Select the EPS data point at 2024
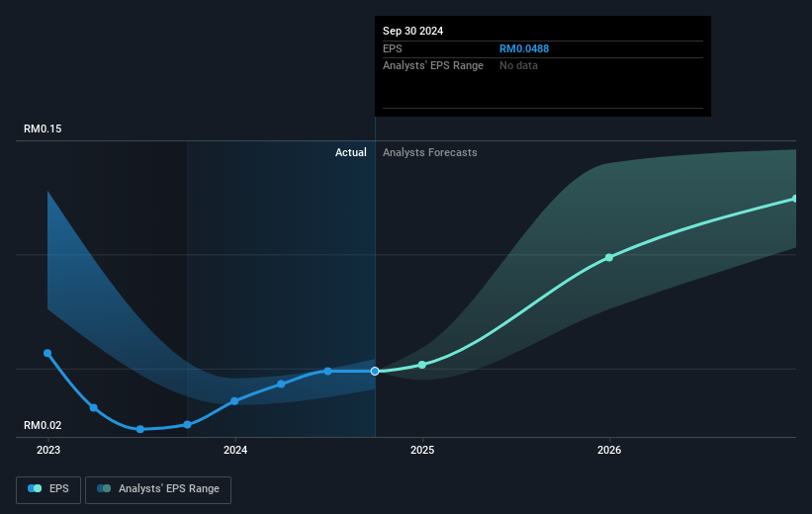The width and height of the screenshot is (812, 514). [234, 401]
